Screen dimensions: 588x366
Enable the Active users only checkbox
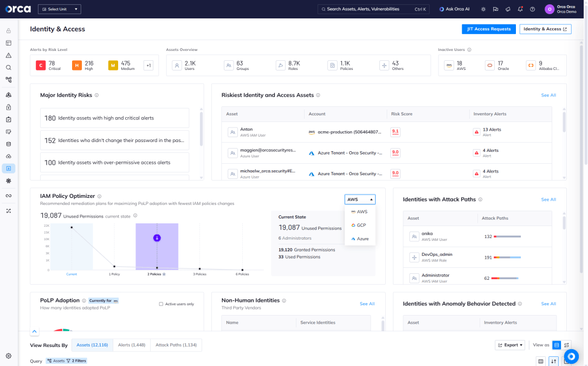coord(161,304)
